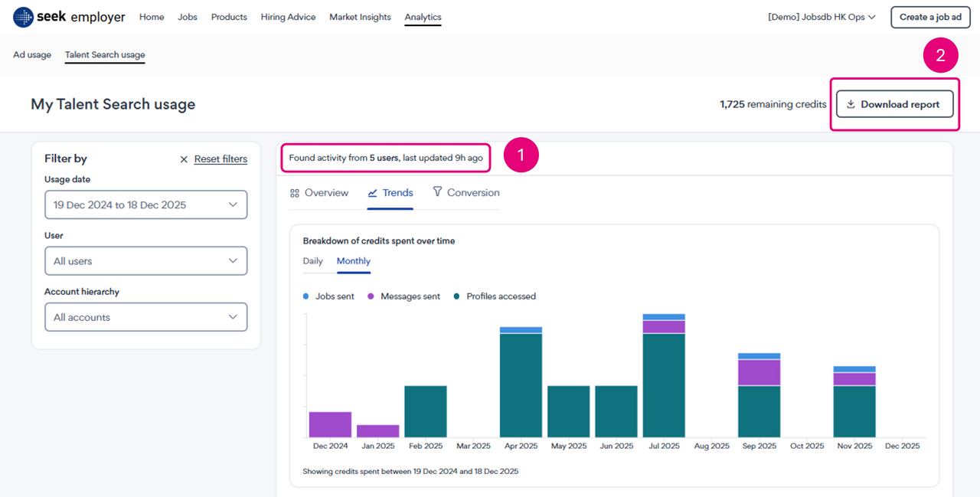Screen dimensions: 980x497
Task: Click the Reset filters link
Action: coord(220,159)
